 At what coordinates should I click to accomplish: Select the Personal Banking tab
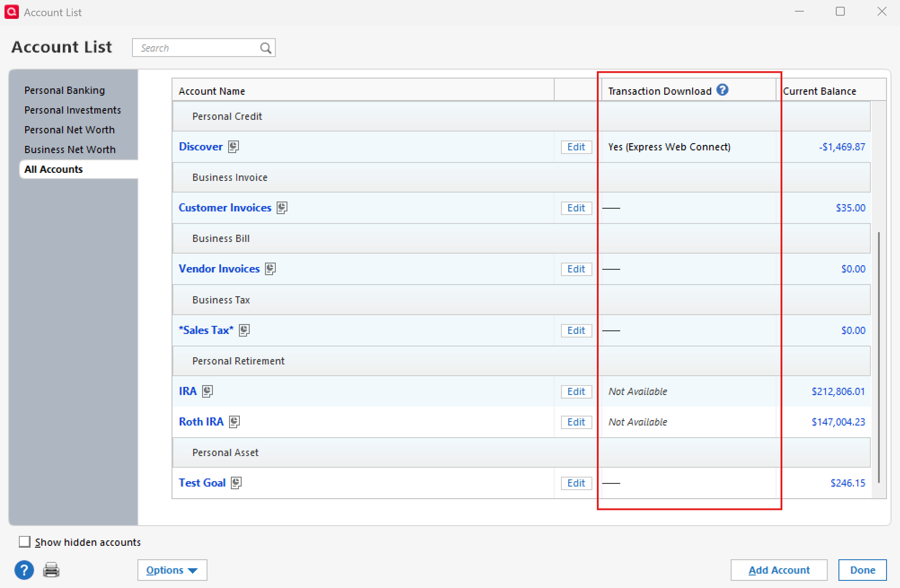pos(65,90)
